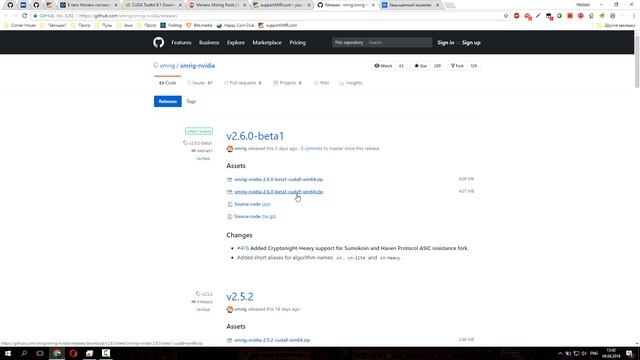
Task: Open Opera browser from the taskbar
Action: coord(73,353)
